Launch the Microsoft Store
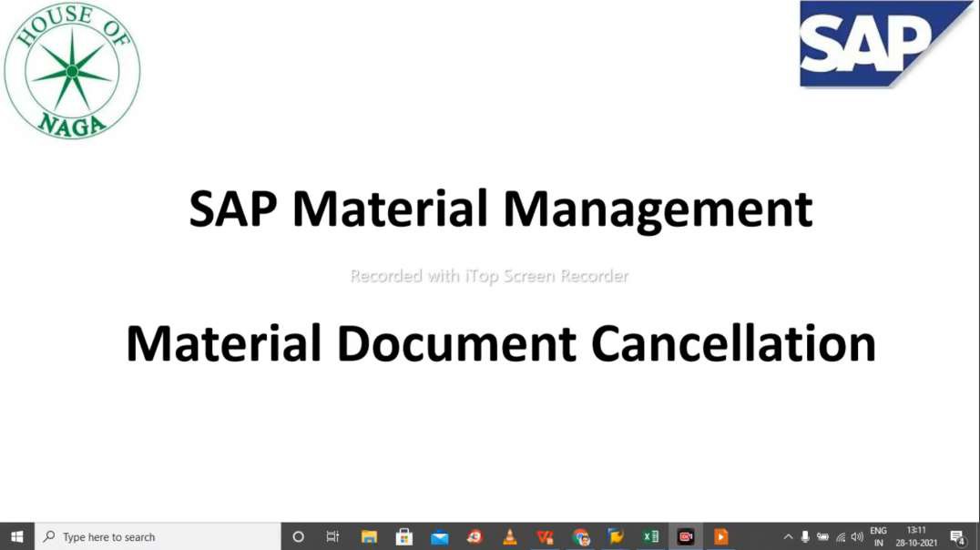This screenshot has width=980, height=550. tap(403, 537)
